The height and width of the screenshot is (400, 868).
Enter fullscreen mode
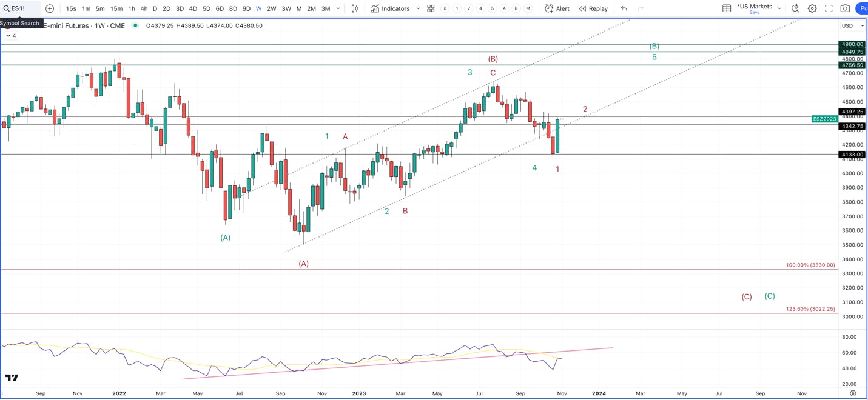[x=829, y=8]
